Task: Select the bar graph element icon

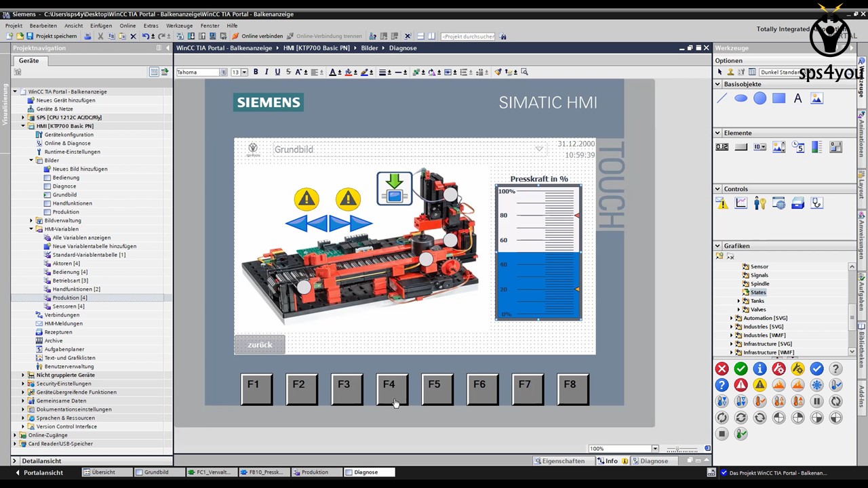Action: click(x=816, y=147)
